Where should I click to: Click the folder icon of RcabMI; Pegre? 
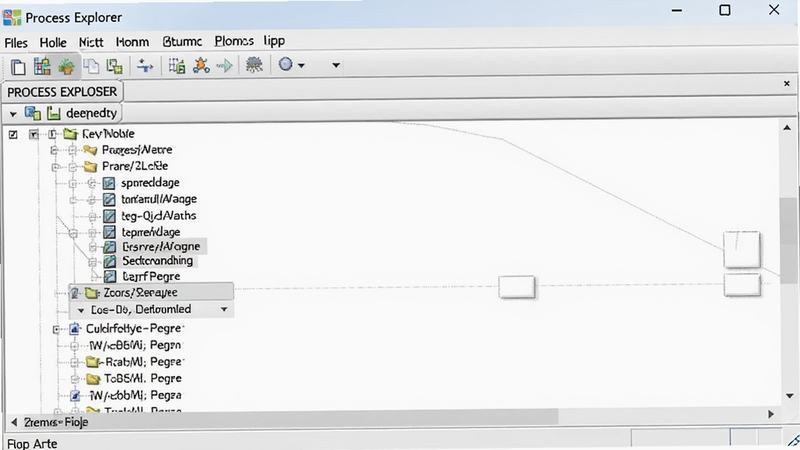92,362
